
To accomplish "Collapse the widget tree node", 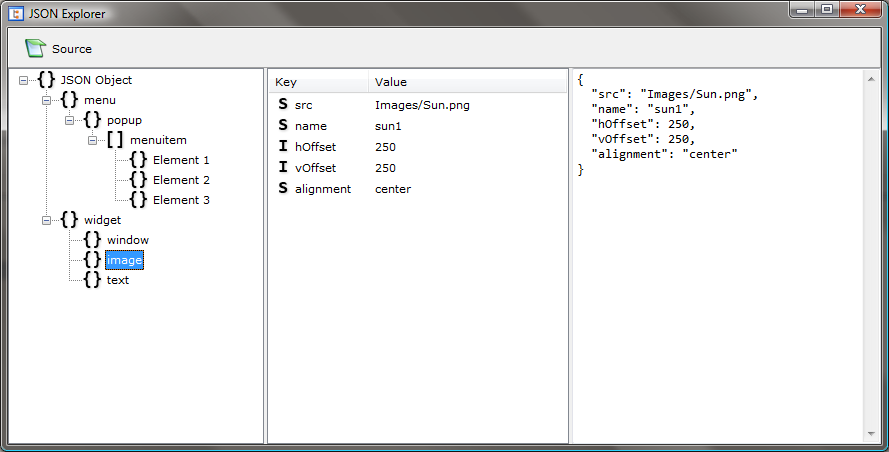I will click(47, 220).
